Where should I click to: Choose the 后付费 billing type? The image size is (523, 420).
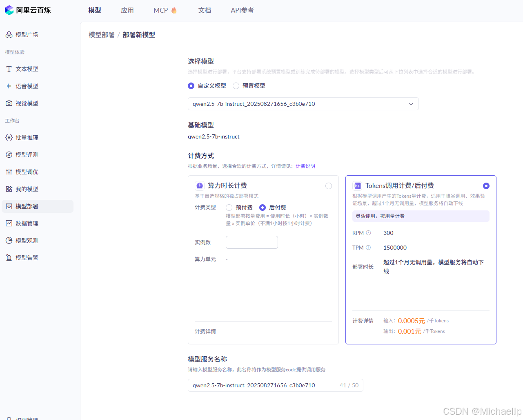(x=263, y=208)
